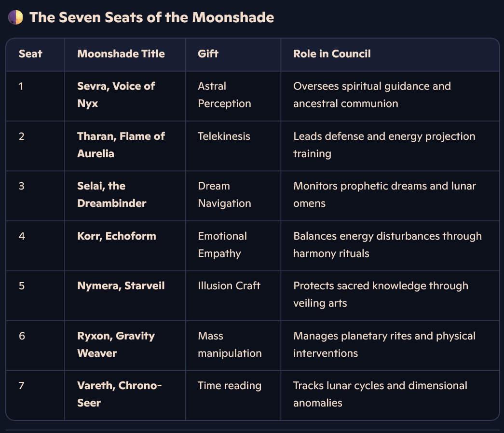Viewport: 504px width, 433px height.
Task: Select the harmony rituals role description
Action: tap(387, 244)
